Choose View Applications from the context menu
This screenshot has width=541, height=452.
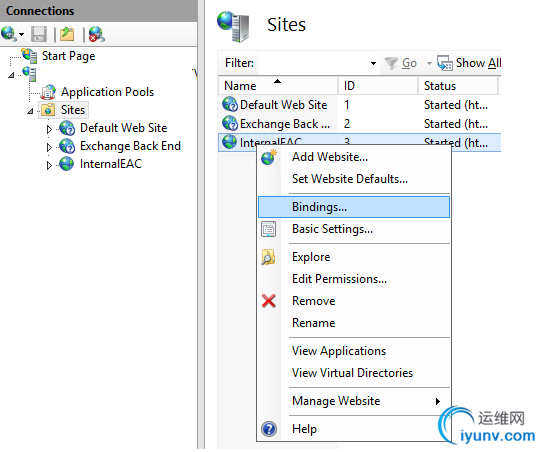(354, 351)
